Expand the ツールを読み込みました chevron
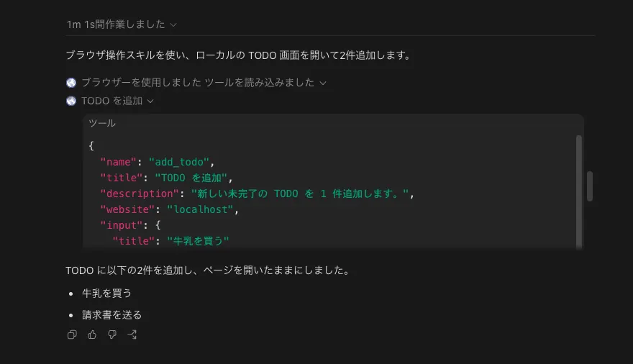 [322, 83]
